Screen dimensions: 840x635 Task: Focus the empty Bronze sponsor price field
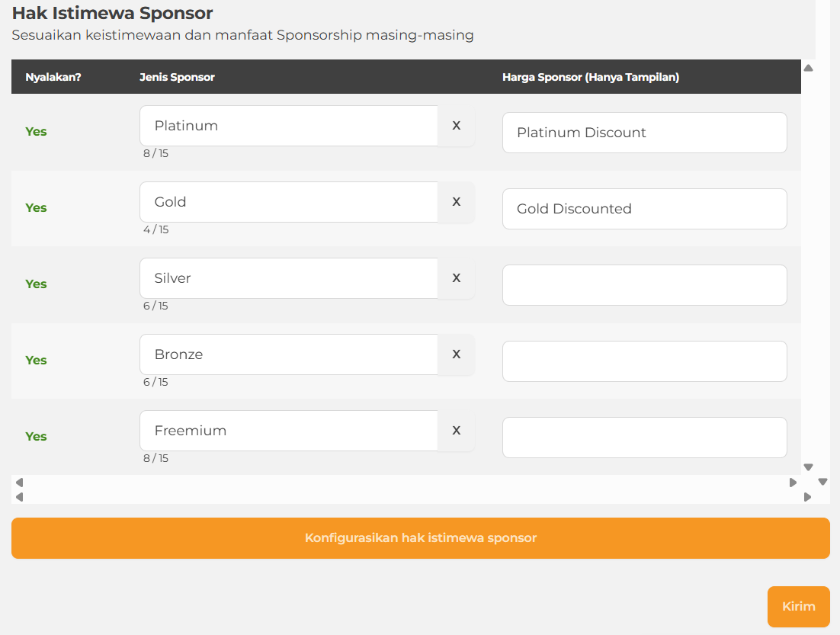point(644,361)
